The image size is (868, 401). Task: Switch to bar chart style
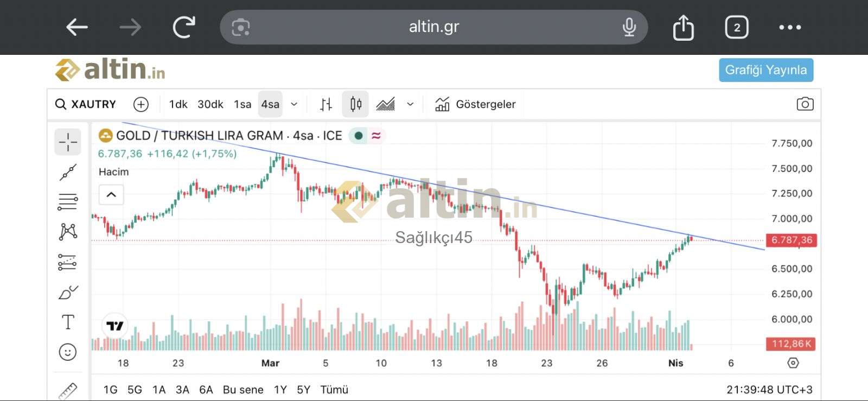[325, 104]
